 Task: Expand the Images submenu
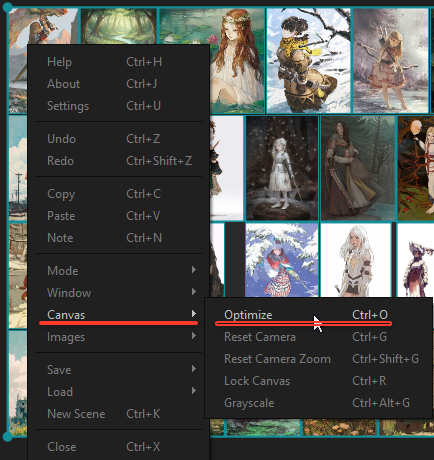tap(119, 337)
